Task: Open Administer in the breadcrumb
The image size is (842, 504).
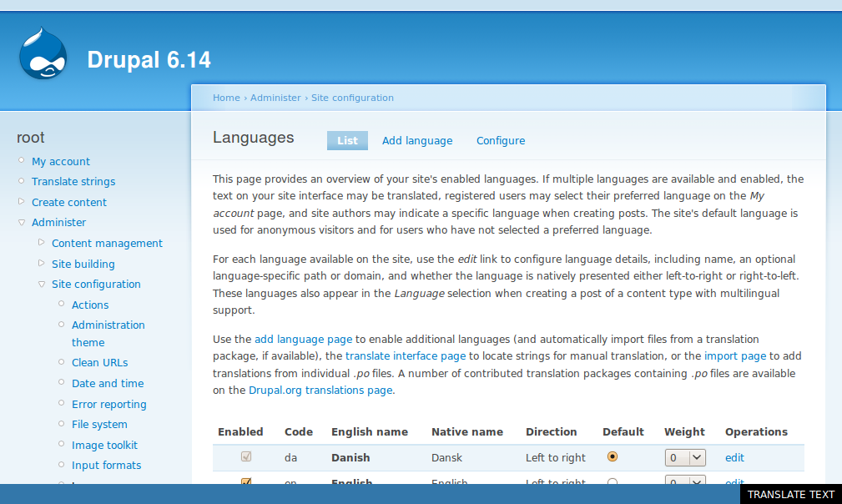Action: click(275, 98)
